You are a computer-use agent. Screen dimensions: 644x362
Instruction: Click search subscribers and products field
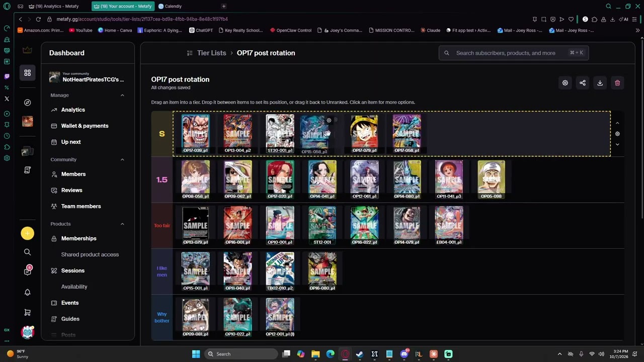click(514, 53)
